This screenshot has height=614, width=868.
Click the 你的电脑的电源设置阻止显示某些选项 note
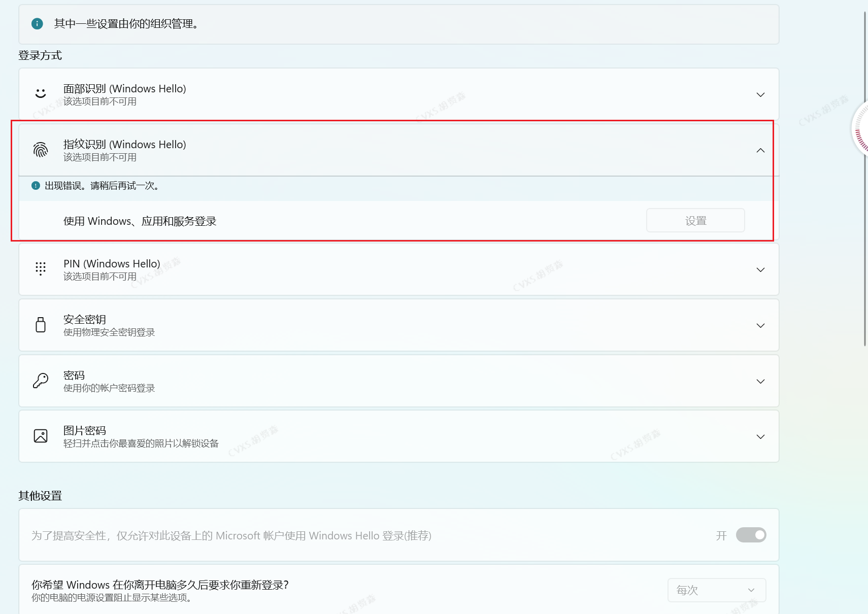113,597
